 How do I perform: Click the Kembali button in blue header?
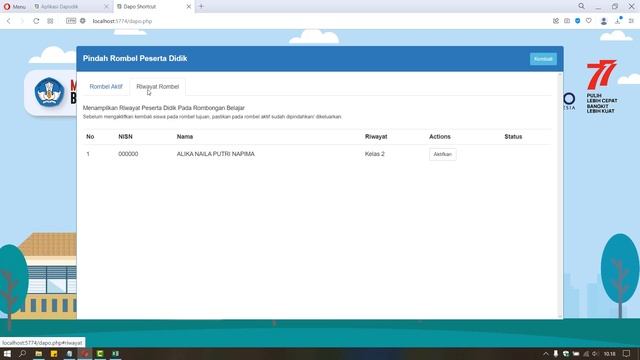click(543, 59)
